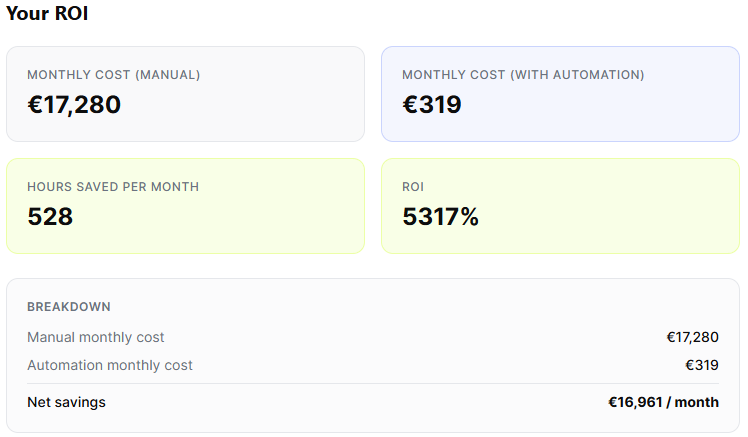Select the ROI card label

(x=413, y=187)
